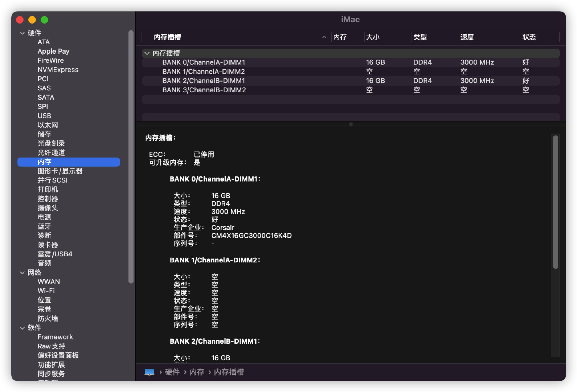Viewport: 577px width, 392px height.
Task: Select the BANK 3/ChannelB-DIMM2 row
Action: coord(351,90)
